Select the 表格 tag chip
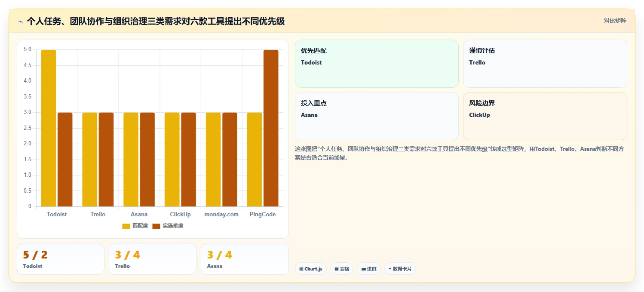Screen dimensions: 644x292 [x=342, y=269]
